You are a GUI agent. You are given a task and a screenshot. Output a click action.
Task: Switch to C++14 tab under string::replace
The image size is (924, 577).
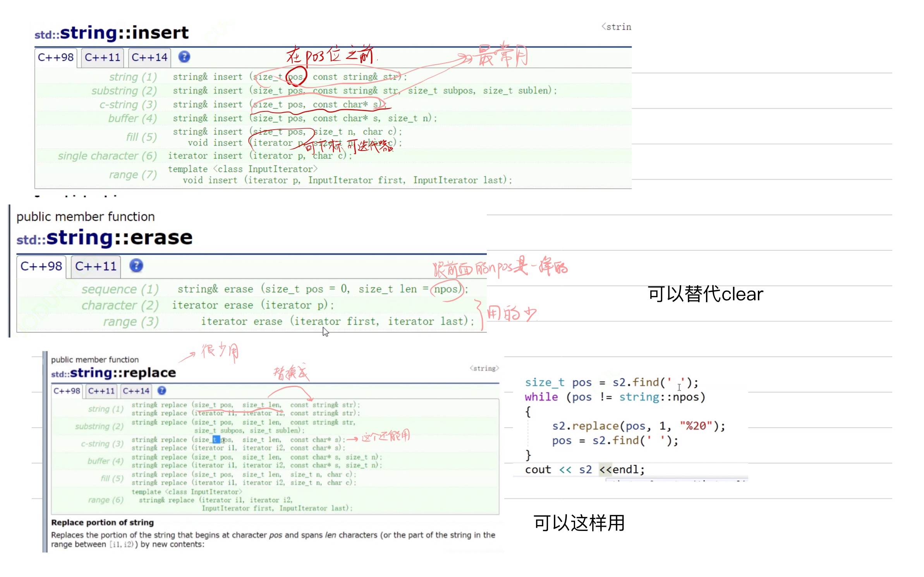tap(136, 391)
